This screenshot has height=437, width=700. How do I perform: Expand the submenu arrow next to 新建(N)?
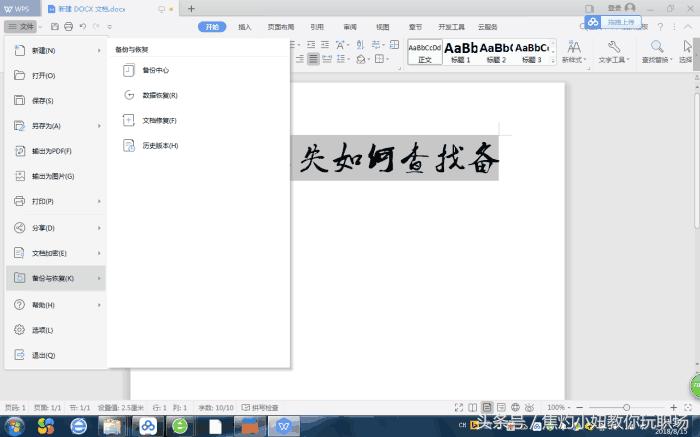tap(99, 50)
